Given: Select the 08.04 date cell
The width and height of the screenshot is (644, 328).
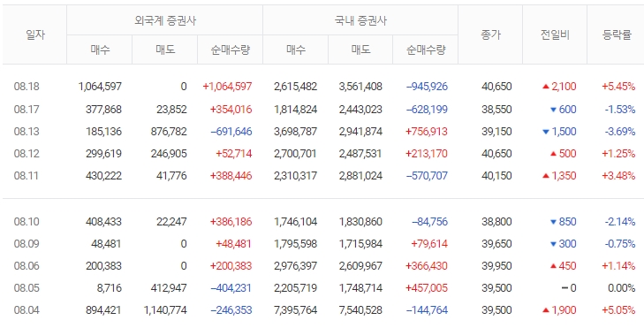Looking at the screenshot, I should tap(27, 310).
